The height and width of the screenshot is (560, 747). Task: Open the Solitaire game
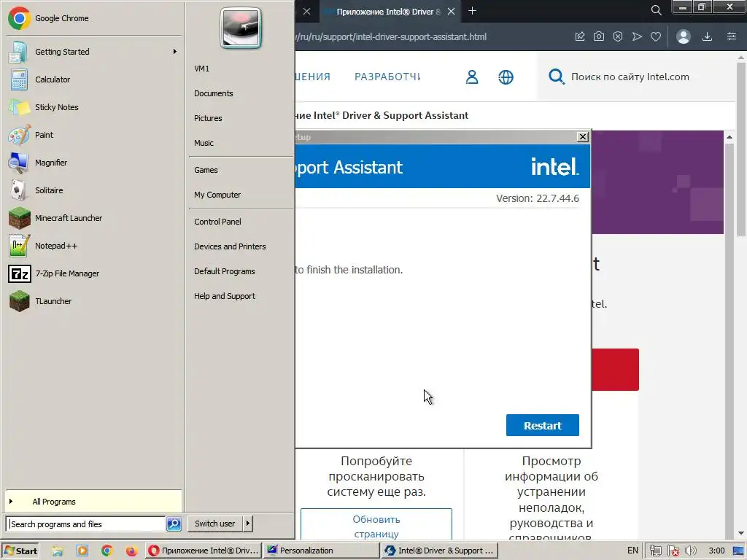coord(93,190)
